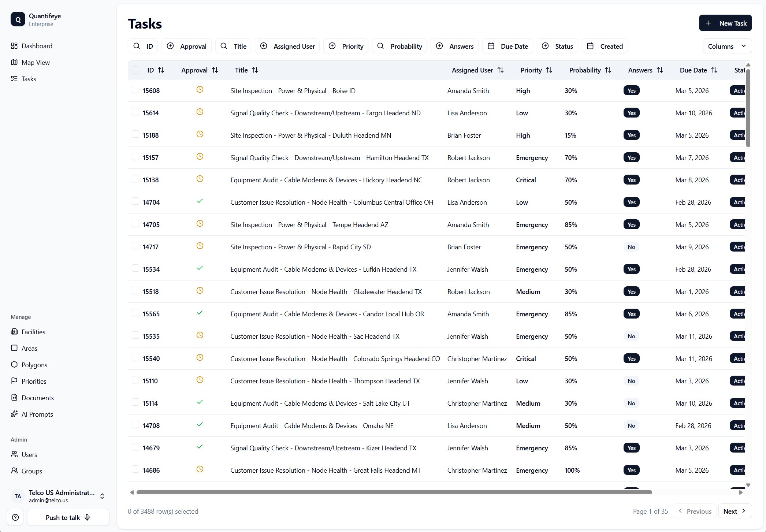Click the Previous page button
The image size is (766, 532).
695,511
